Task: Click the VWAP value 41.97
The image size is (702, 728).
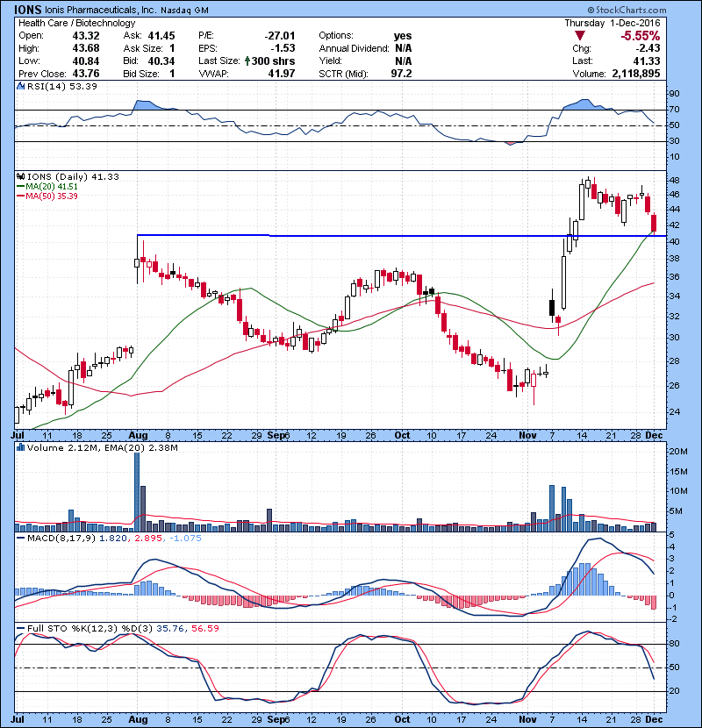Action: tap(281, 74)
